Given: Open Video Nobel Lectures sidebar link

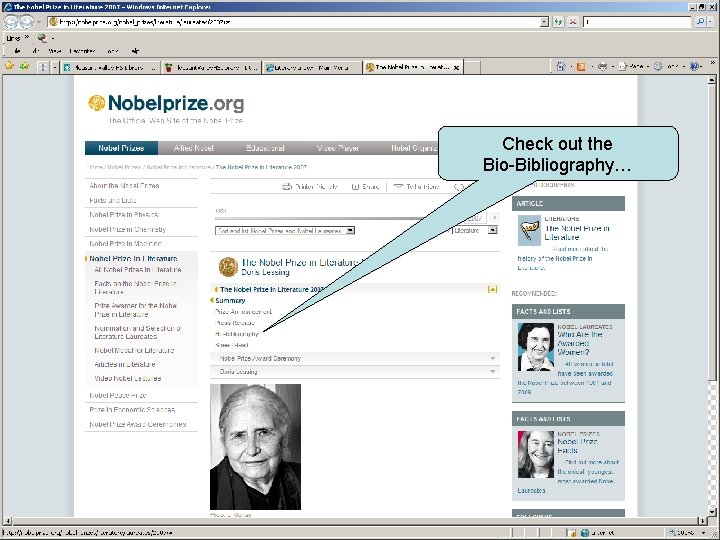Looking at the screenshot, I should [128, 378].
